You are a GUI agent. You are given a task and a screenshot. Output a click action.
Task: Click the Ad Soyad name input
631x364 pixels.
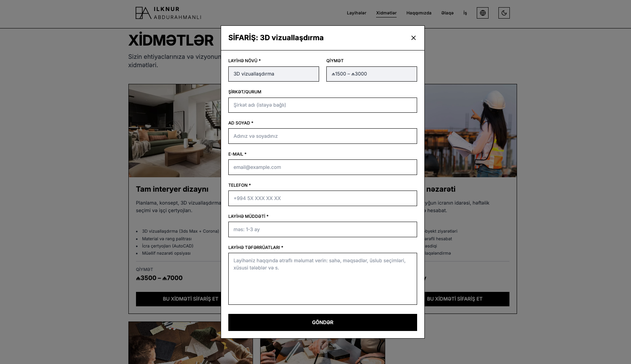coord(323,136)
